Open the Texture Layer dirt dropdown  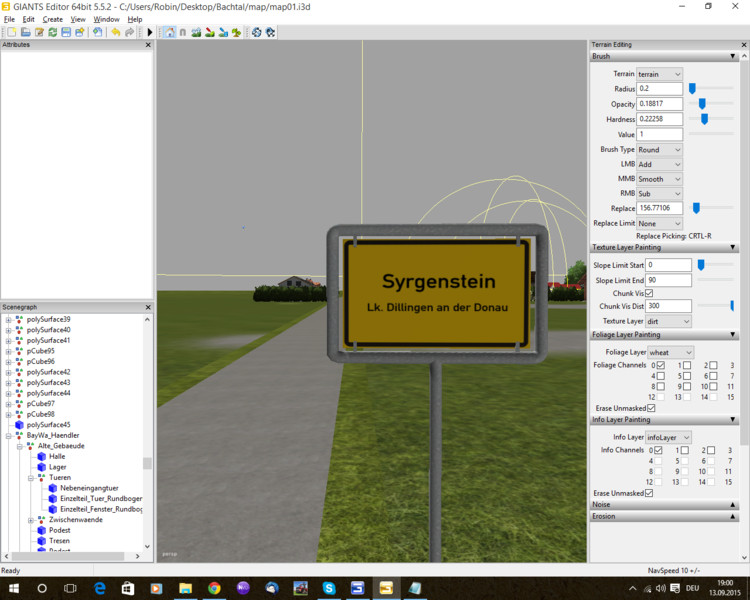coord(668,321)
